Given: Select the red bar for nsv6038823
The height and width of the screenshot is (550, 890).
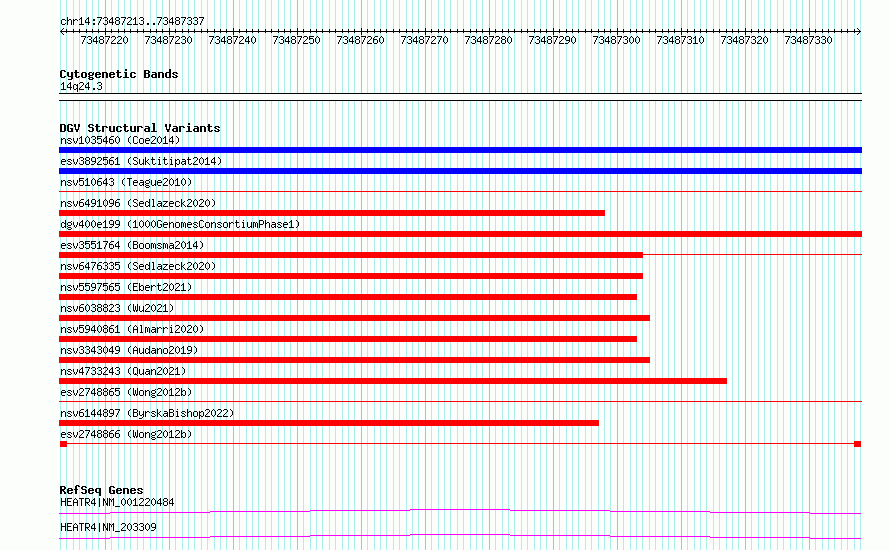Looking at the screenshot, I should (x=354, y=318).
